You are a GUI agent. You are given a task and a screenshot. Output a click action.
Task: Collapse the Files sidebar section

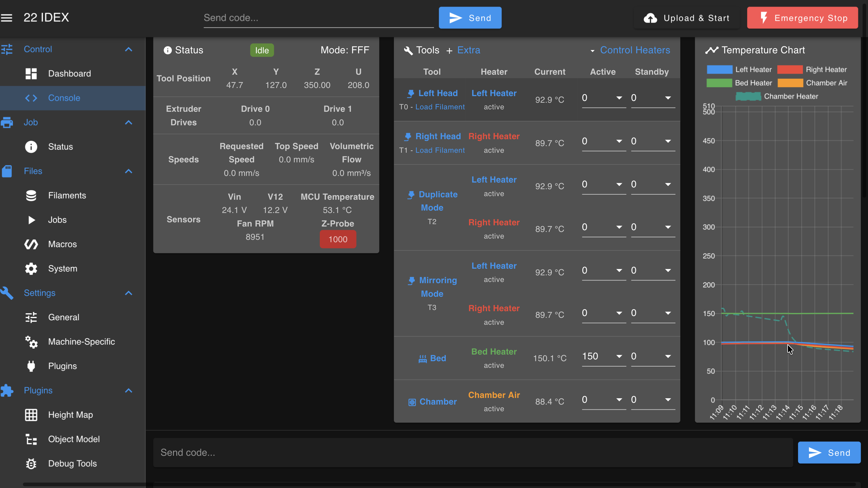(x=128, y=171)
